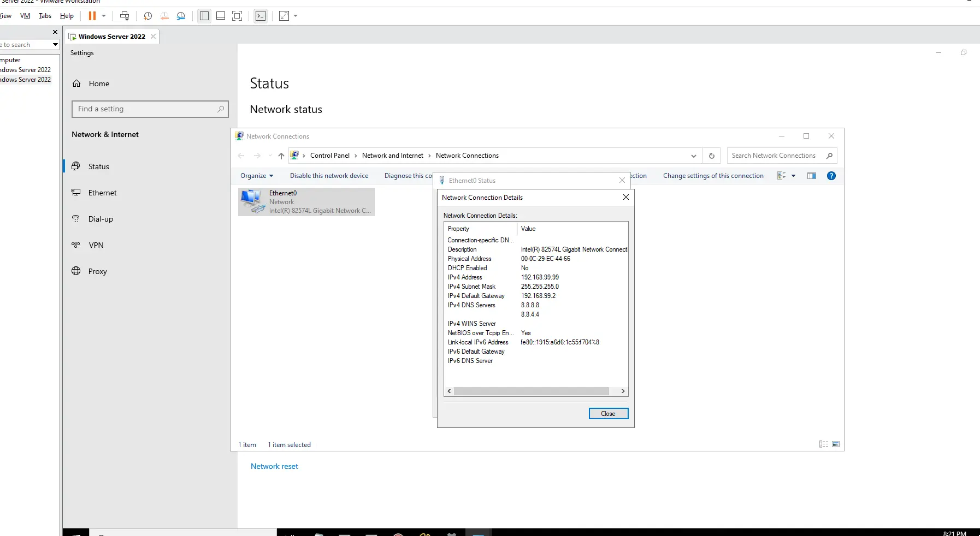Image resolution: width=980 pixels, height=536 pixels.
Task: Revert VM to previous snapshot
Action: click(x=164, y=16)
